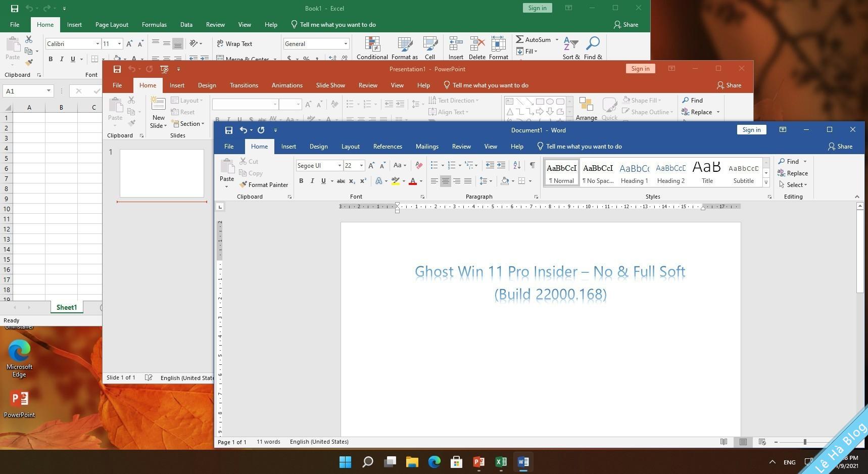The width and height of the screenshot is (868, 474).
Task: Click Decrease Font Size icon in Word
Action: point(382,165)
